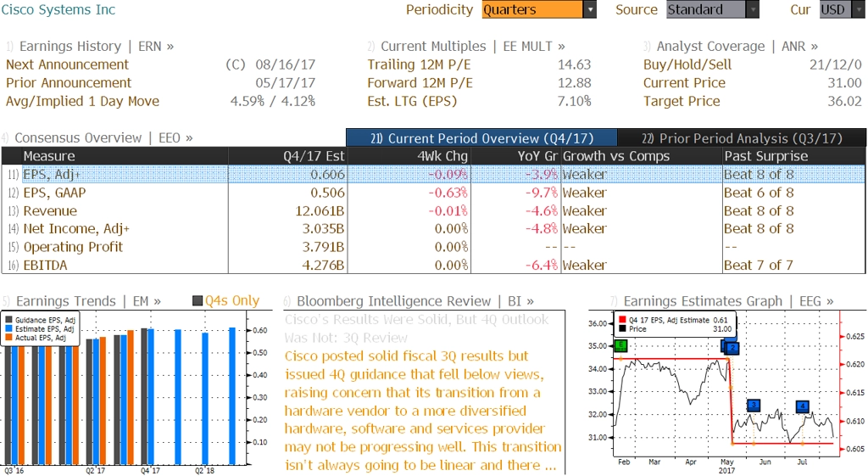Open the Periodicity dropdown arrow
The width and height of the screenshot is (868, 476).
590,9
